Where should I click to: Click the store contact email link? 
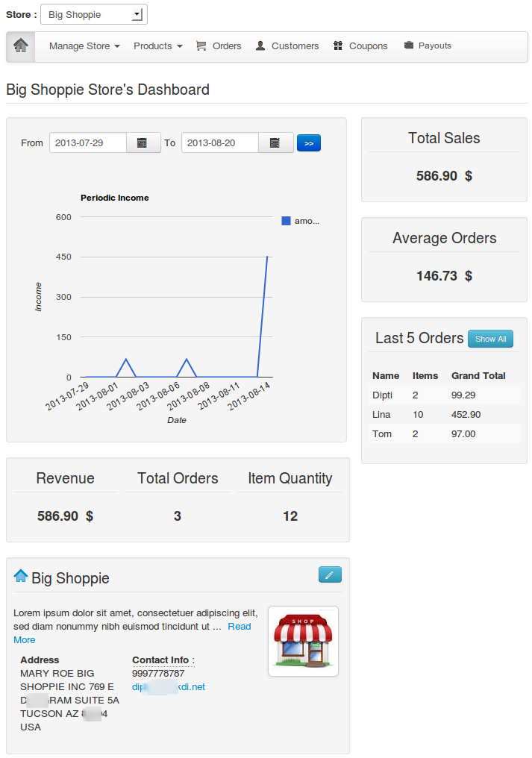pos(169,686)
